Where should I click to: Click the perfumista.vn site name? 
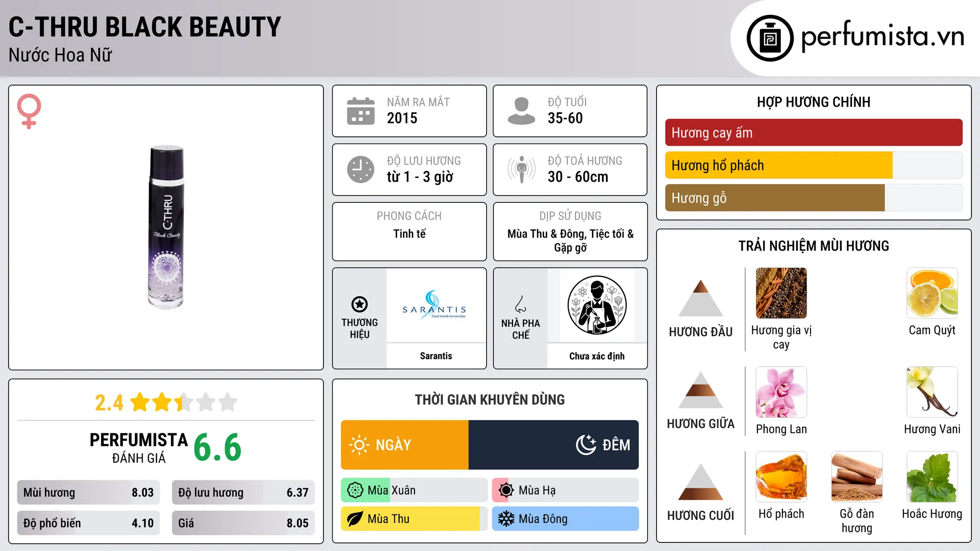point(882,36)
